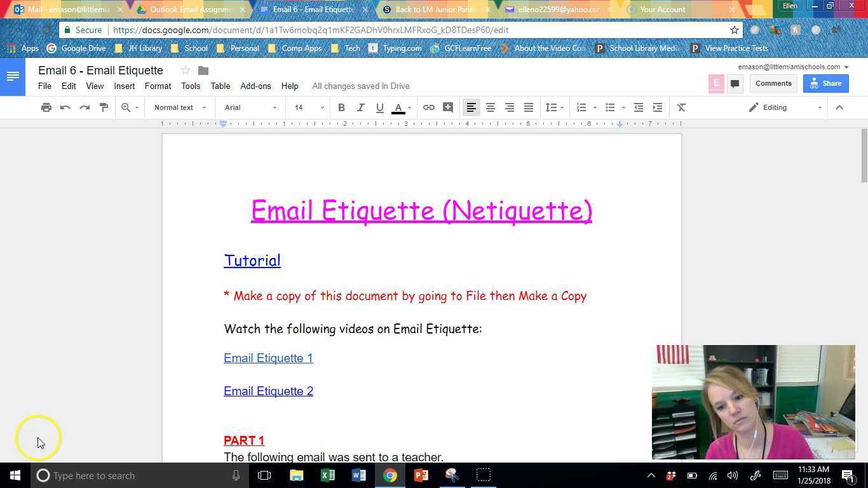This screenshot has height=488, width=868.
Task: Toggle underline formatting
Action: click(379, 107)
